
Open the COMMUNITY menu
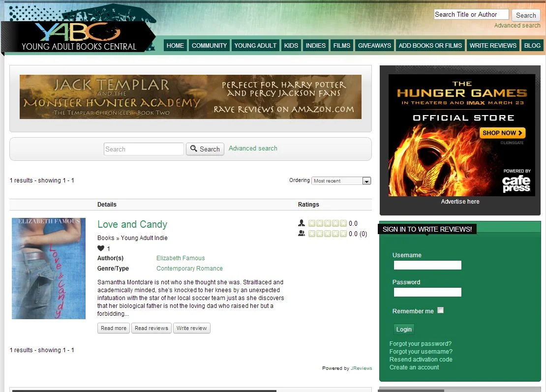coord(209,46)
